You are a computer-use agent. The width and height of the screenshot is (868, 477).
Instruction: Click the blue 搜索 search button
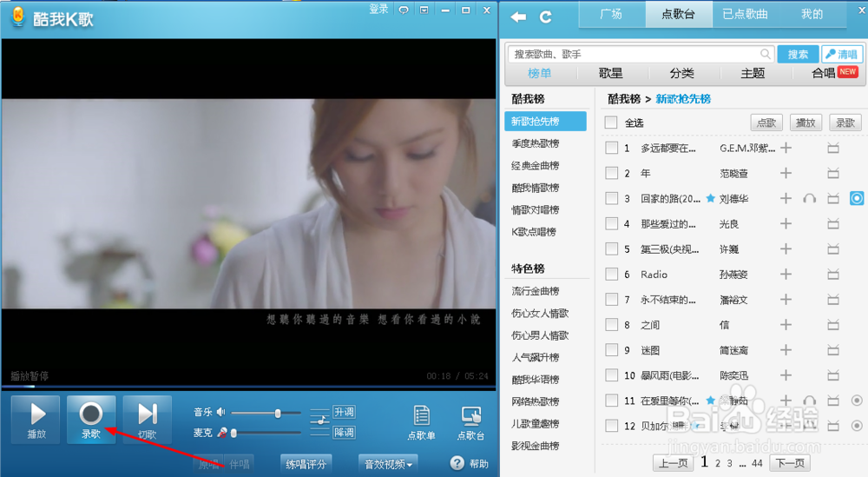coord(798,54)
